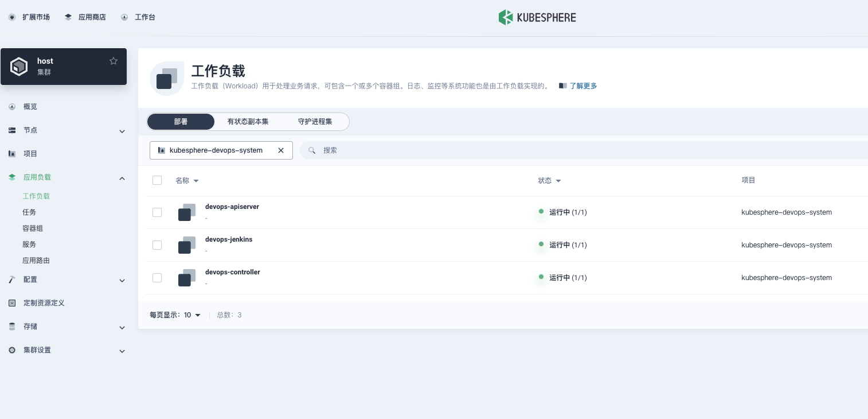Click the search magnifier icon
Image resolution: width=868 pixels, height=419 pixels.
[x=312, y=150]
